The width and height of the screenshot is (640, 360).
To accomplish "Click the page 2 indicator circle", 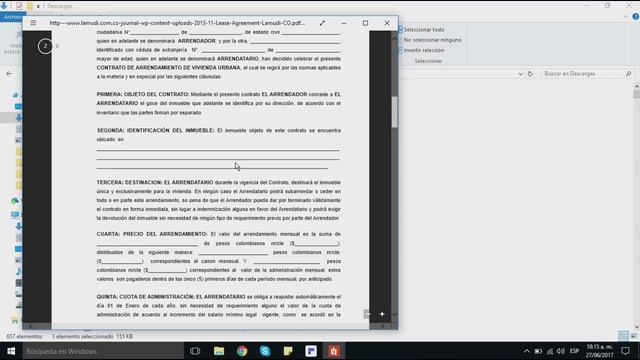I will coord(45,46).
